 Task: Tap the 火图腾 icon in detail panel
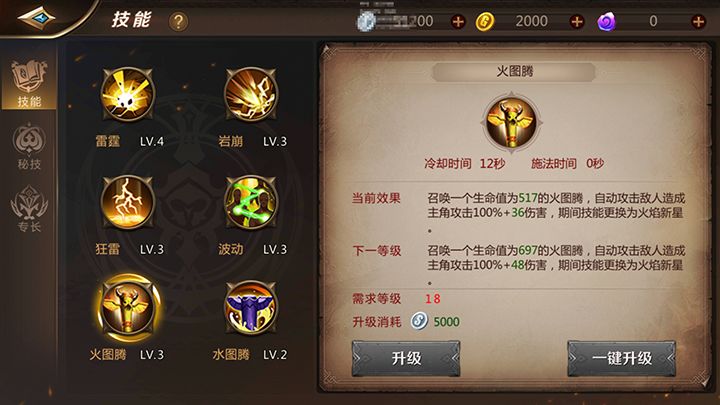[511, 122]
